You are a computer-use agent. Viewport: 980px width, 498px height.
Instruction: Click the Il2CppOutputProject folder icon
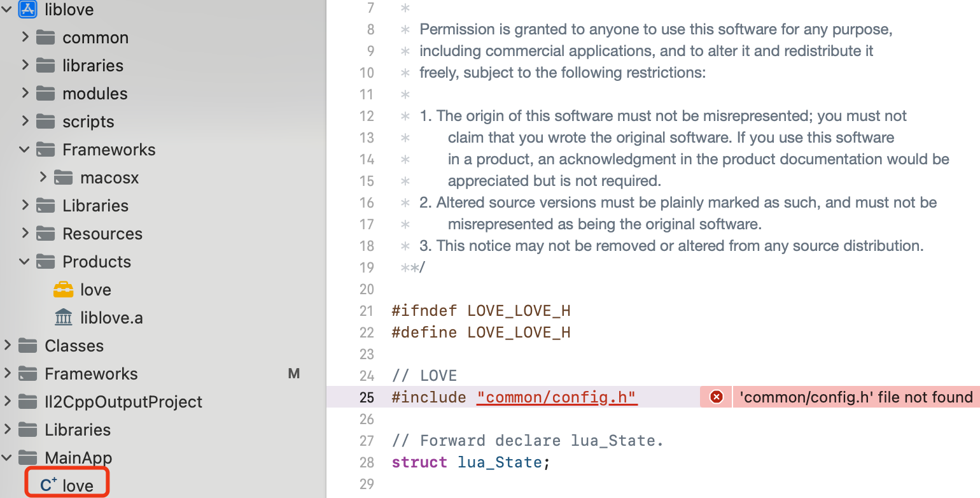[x=27, y=402]
